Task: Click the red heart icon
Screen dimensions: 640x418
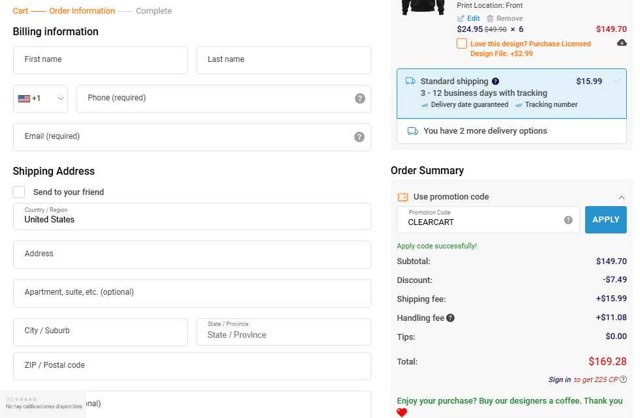Action: (402, 413)
